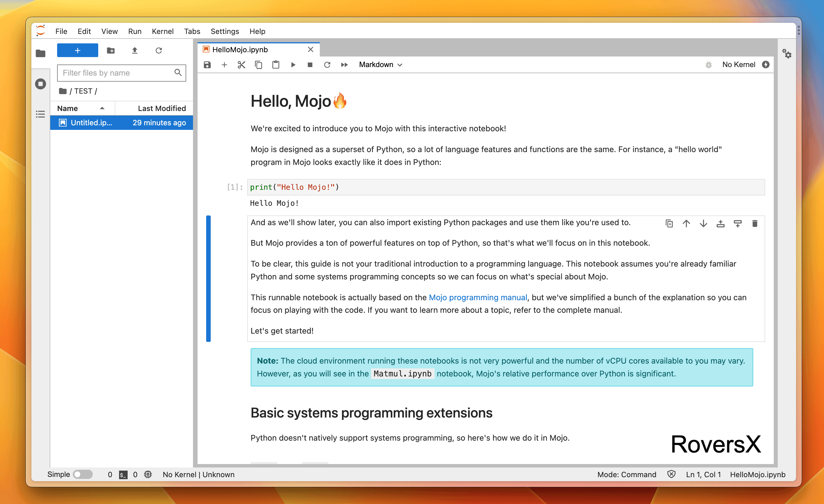Save the notebook with the floppy disk icon
The width and height of the screenshot is (824, 504).
(x=207, y=64)
